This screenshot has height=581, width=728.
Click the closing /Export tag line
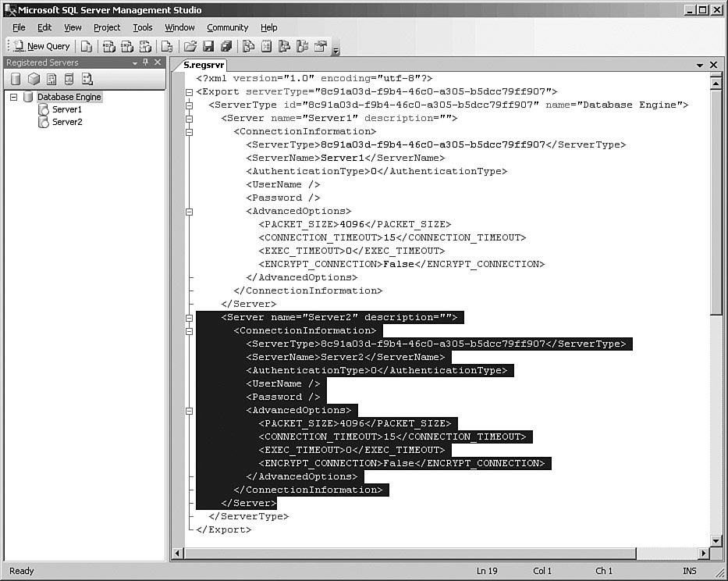(224, 529)
